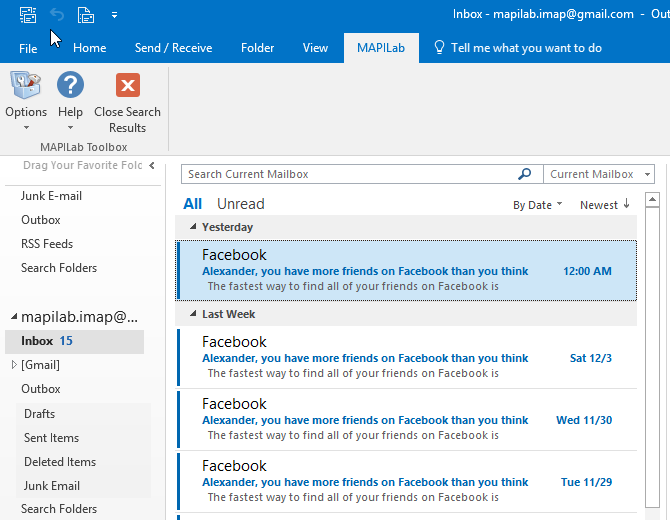Click the Drag Your Favorite Folders text

coord(82,165)
